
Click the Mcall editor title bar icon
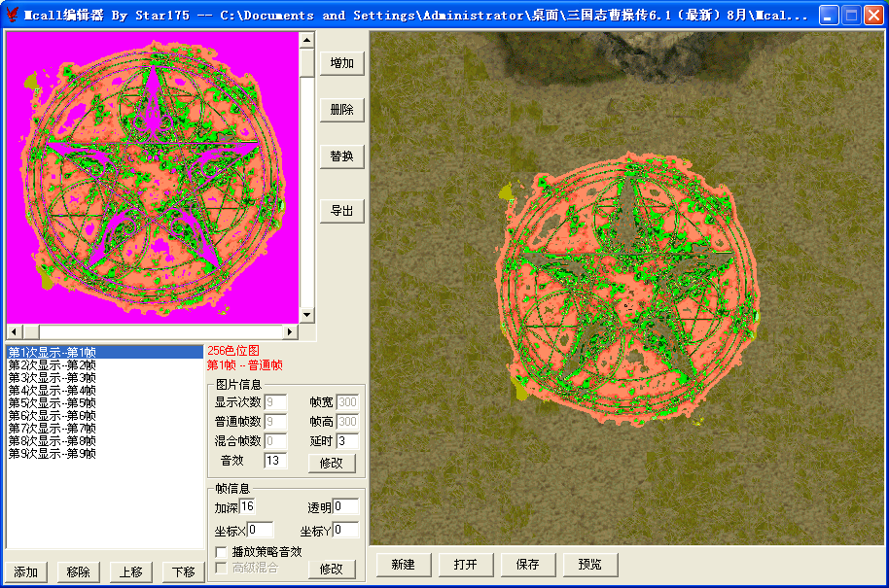pyautogui.click(x=12, y=15)
